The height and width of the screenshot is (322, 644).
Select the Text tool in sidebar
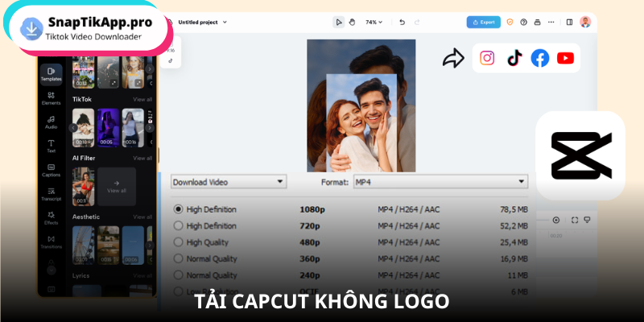[51, 147]
